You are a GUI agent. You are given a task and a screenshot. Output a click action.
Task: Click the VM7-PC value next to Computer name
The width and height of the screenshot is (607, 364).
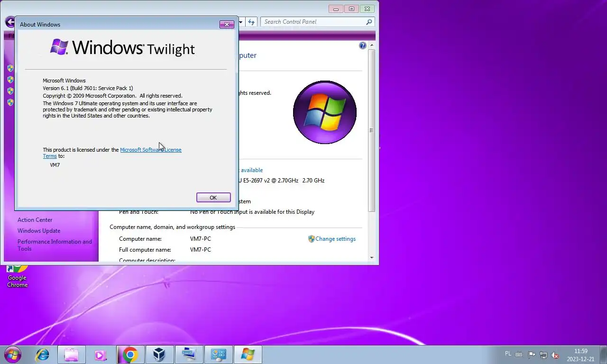click(x=201, y=239)
